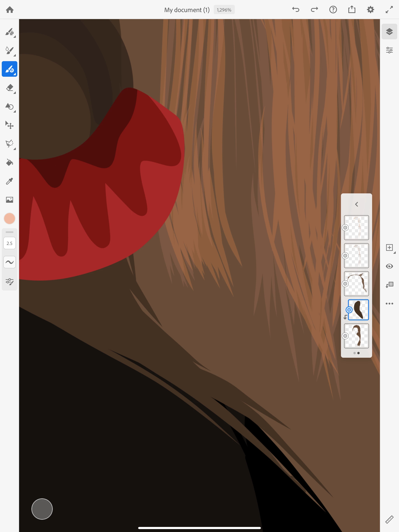This screenshot has height=532, width=399.
Task: Choose the Smudge tool
Action: [x=9, y=106]
